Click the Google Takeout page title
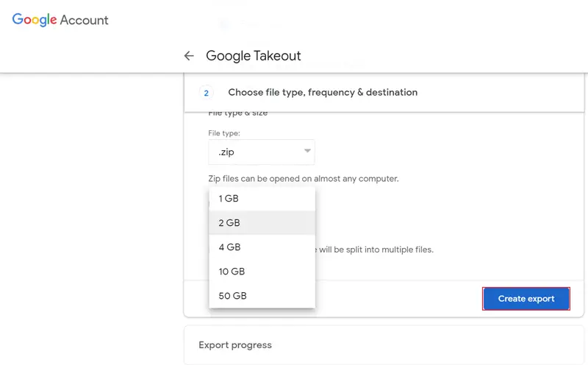588x365 pixels. pos(254,56)
